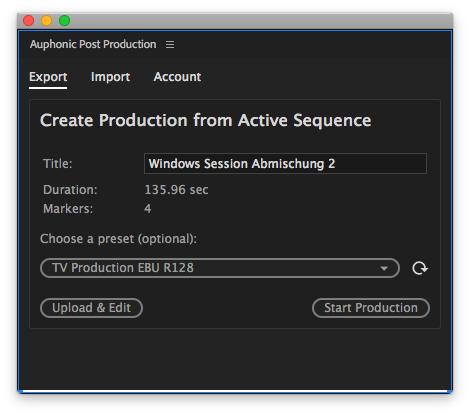Click the Choose a preset (optional) label
Viewport: 470px width, 415px height.
[118, 239]
